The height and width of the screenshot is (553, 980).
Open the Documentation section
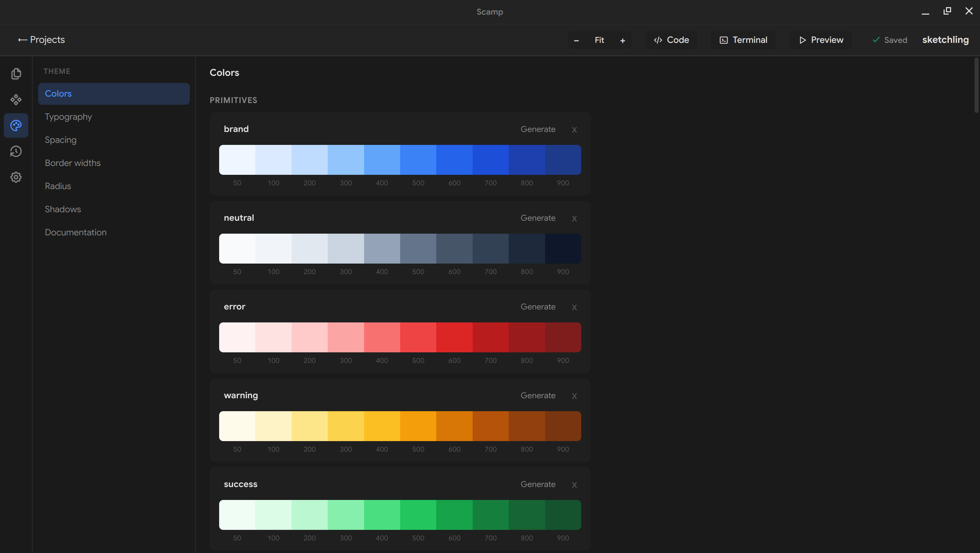tap(114, 232)
